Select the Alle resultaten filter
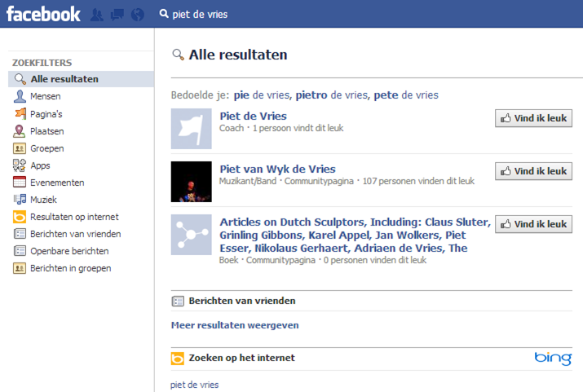583x392 pixels. click(81, 79)
